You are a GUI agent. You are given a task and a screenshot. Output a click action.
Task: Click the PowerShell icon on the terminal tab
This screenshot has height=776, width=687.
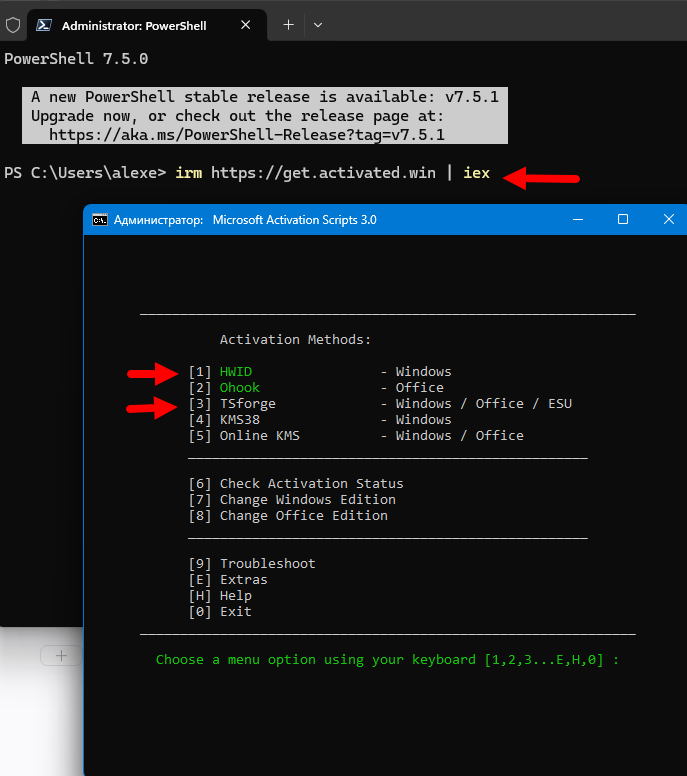pyautogui.click(x=44, y=25)
